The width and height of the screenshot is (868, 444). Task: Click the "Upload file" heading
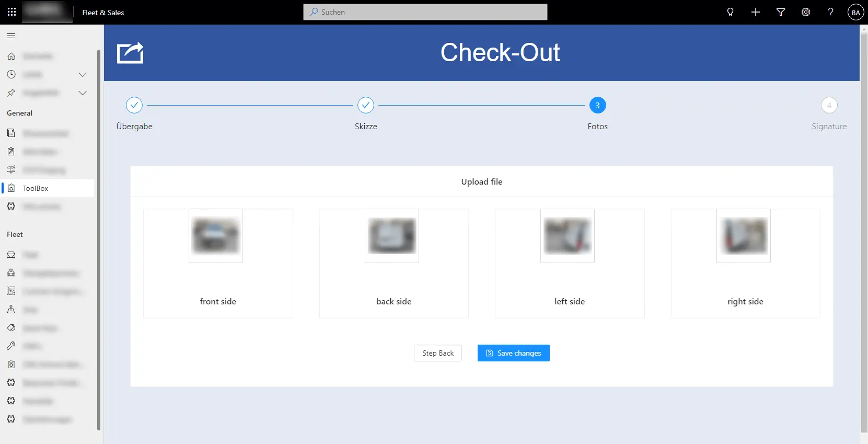point(482,181)
